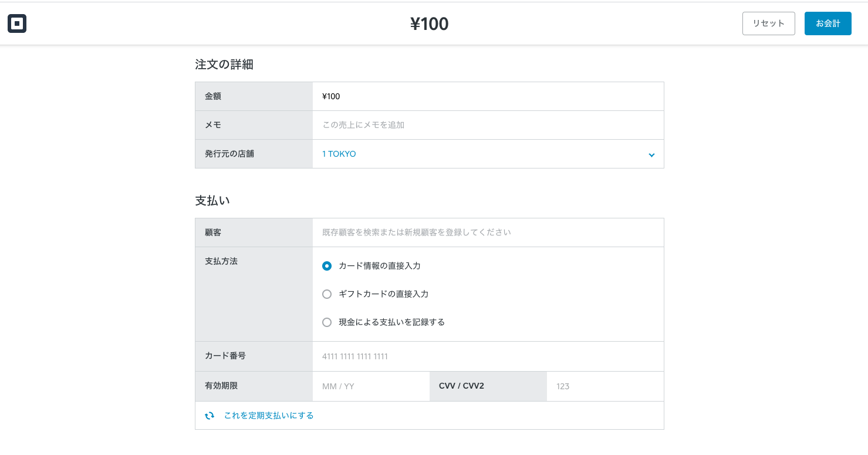Click the 顧客 customer search field
The image size is (868, 455).
pyautogui.click(x=488, y=232)
